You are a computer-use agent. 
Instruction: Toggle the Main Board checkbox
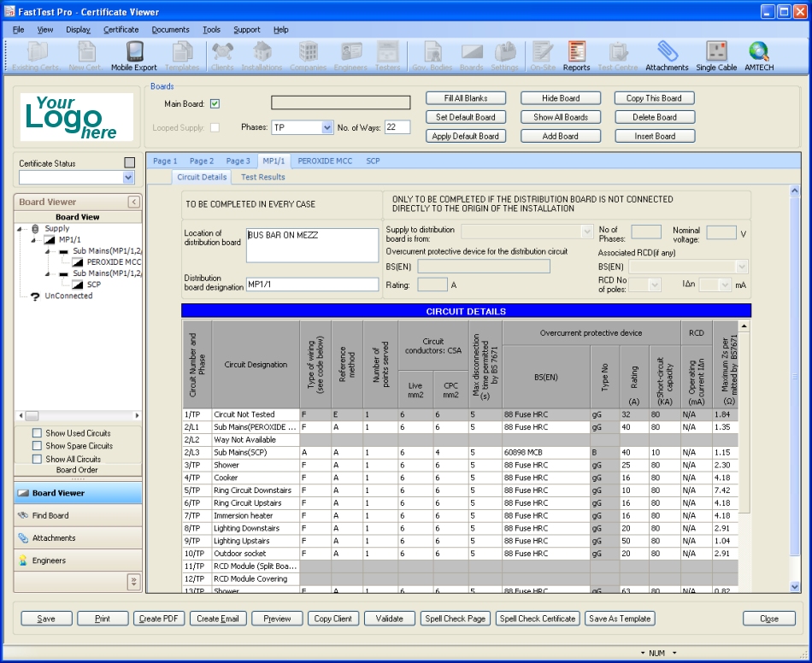tap(215, 104)
